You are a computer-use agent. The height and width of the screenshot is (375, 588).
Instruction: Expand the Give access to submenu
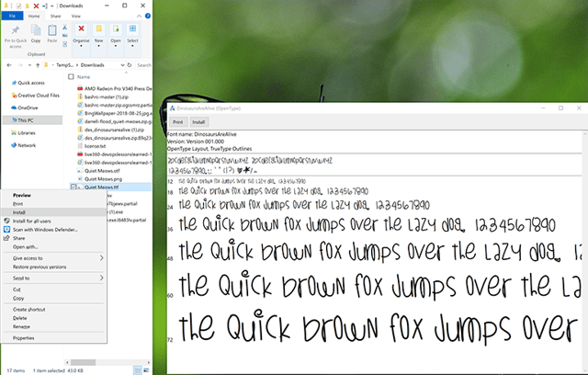coord(102,258)
